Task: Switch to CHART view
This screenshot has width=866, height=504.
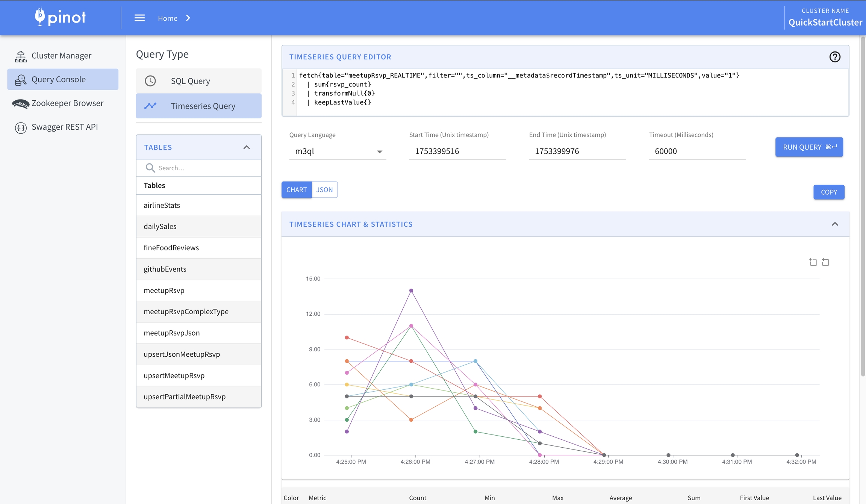Action: pyautogui.click(x=296, y=190)
